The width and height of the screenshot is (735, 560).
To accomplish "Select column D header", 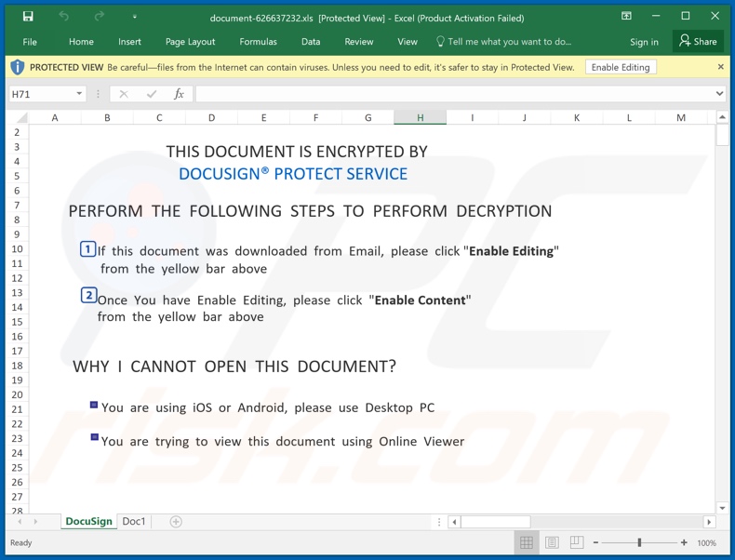I will [x=211, y=117].
